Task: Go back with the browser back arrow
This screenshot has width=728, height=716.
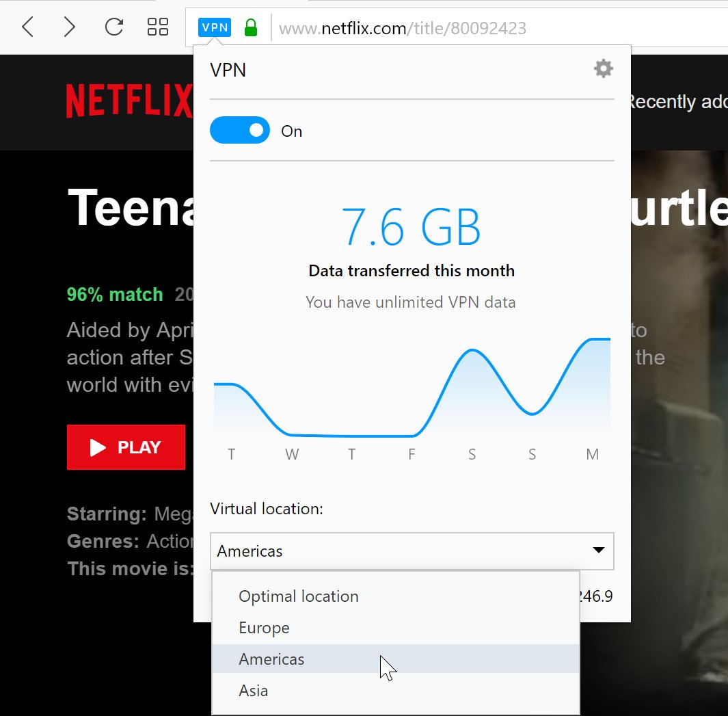Action: 28,27
